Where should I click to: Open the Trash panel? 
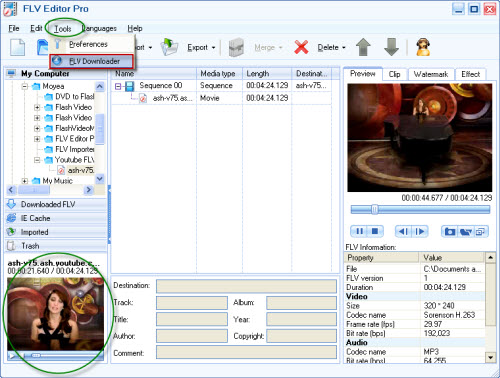pyautogui.click(x=56, y=246)
